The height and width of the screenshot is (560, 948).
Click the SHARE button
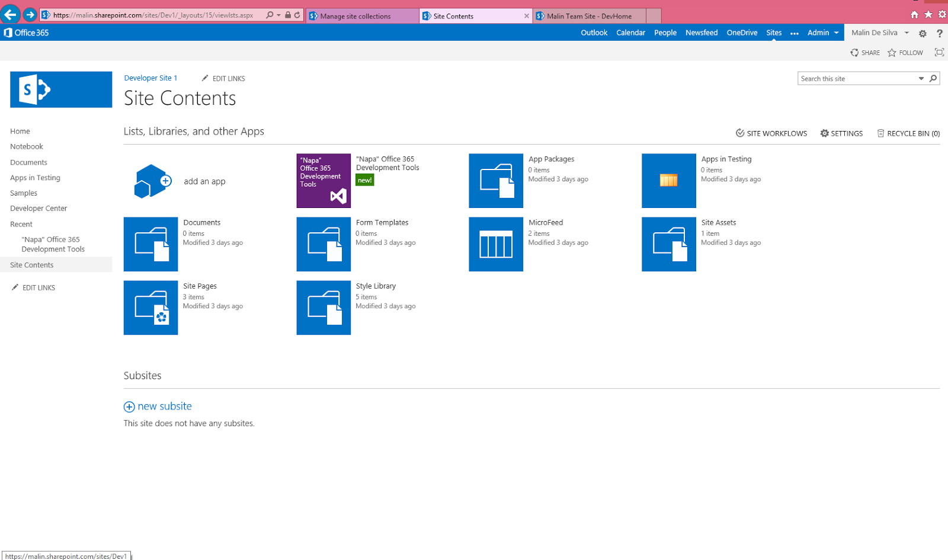click(865, 53)
